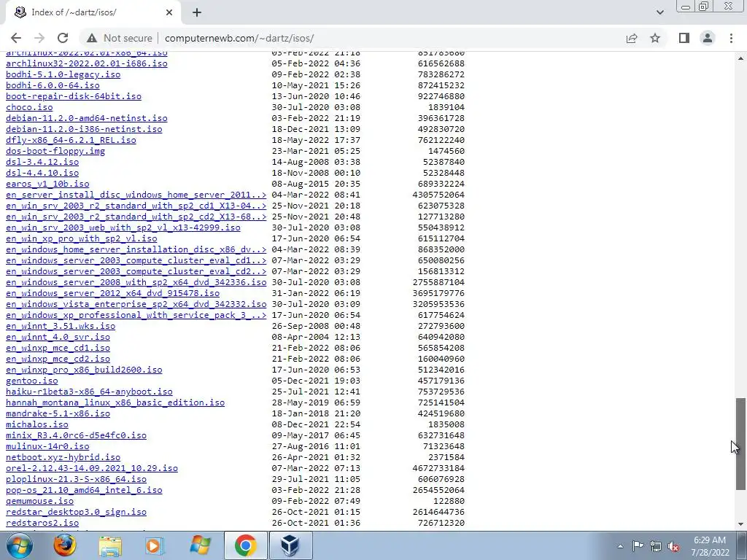
Task: Download dos-boot-floppy.img
Action: [55, 151]
